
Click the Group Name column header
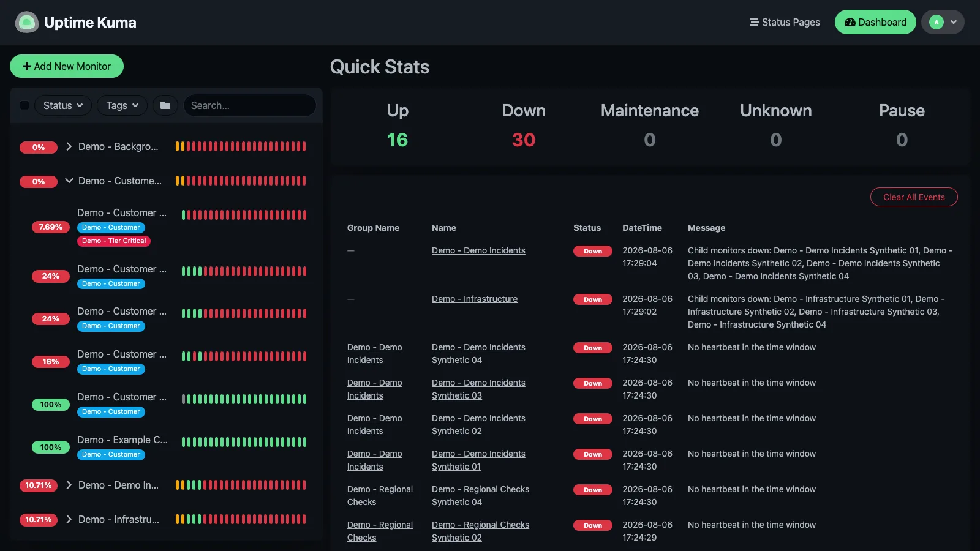click(373, 228)
